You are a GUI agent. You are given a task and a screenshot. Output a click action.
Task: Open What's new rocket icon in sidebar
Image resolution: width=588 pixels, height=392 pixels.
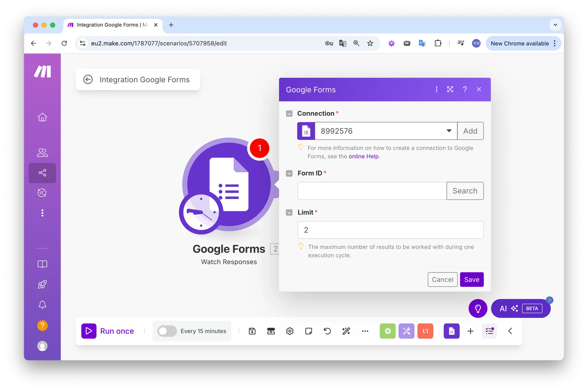[42, 284]
